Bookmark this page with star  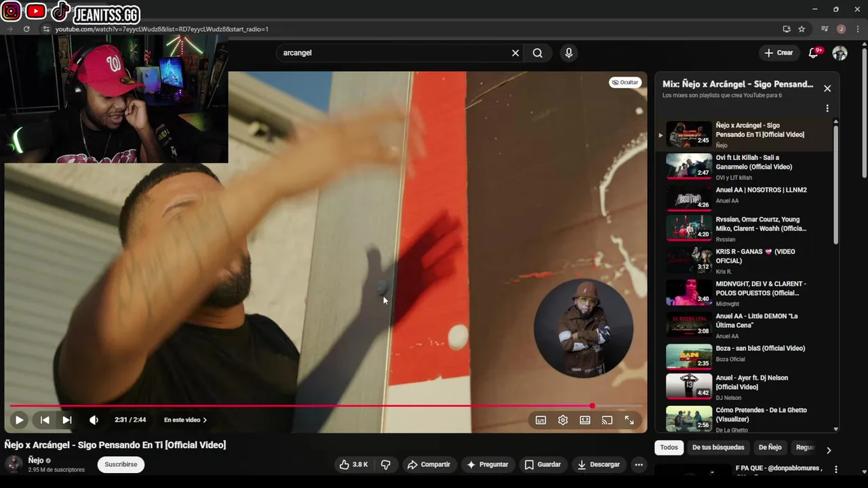click(x=802, y=29)
